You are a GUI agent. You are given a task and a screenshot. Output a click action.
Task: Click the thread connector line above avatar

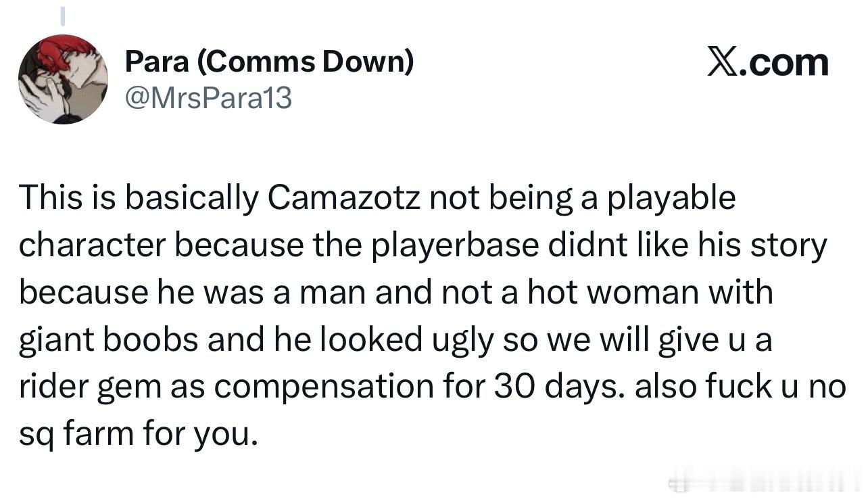(x=62, y=14)
